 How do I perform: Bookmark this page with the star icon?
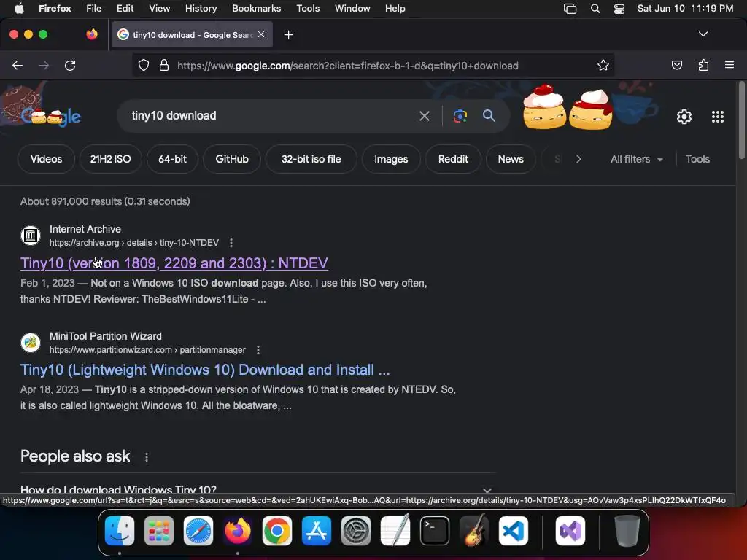(x=603, y=65)
